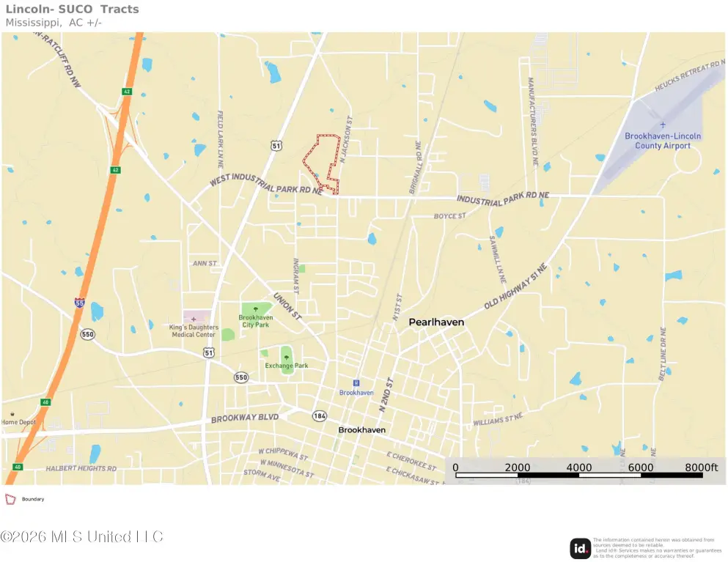Click the route 184 highway shield
This screenshot has width=728, height=562.
(318, 415)
